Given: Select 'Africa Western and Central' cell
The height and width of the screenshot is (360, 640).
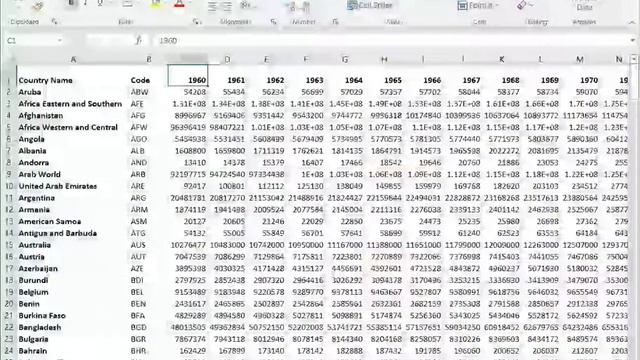Looking at the screenshot, I should (x=68, y=127).
